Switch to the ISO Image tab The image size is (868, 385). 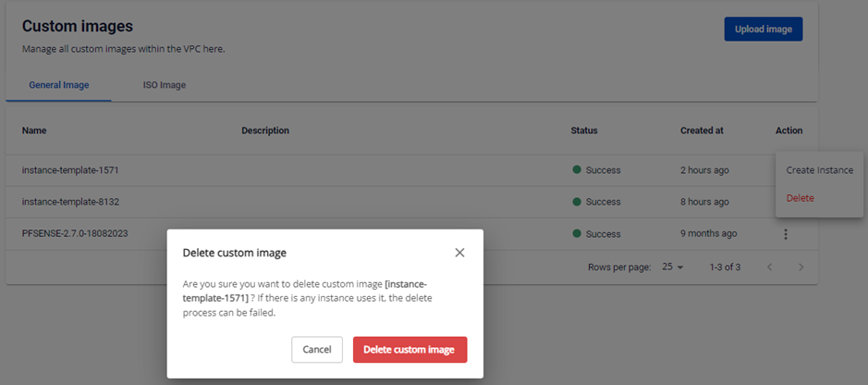(165, 85)
